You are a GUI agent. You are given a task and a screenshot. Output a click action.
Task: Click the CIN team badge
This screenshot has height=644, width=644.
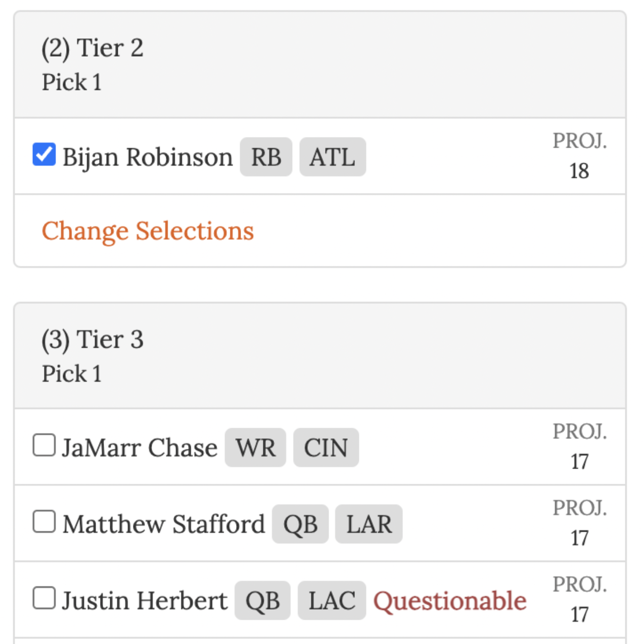click(326, 448)
